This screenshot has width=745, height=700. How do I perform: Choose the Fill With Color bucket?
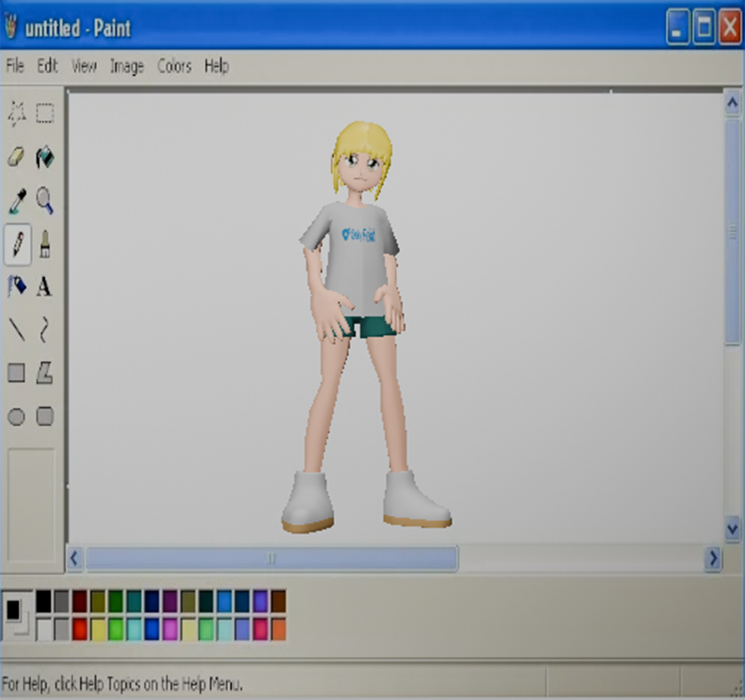[x=45, y=157]
